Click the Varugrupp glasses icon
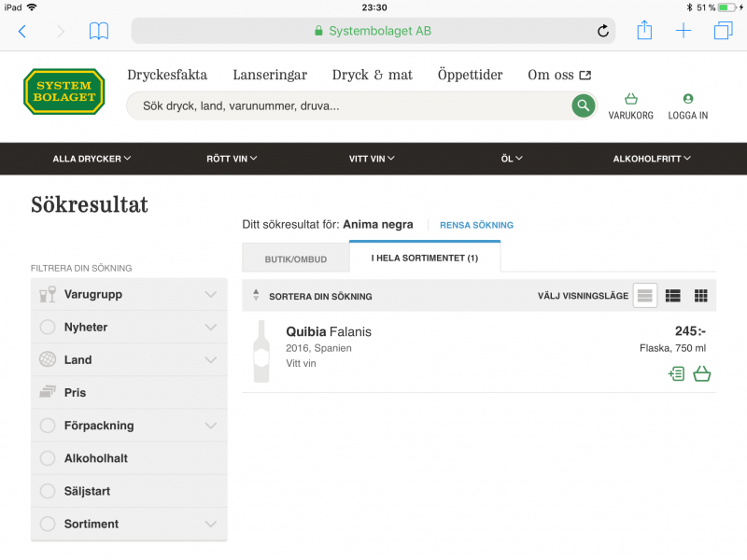 click(x=48, y=294)
